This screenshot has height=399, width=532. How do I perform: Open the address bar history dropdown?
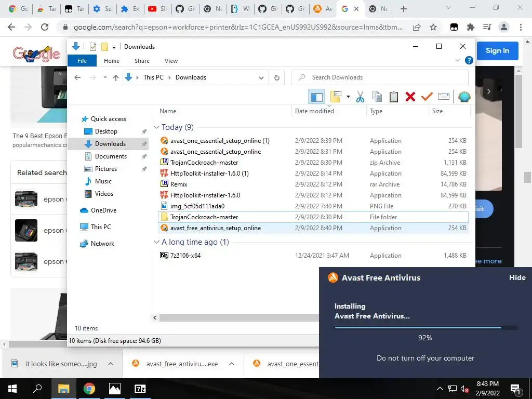click(x=261, y=78)
